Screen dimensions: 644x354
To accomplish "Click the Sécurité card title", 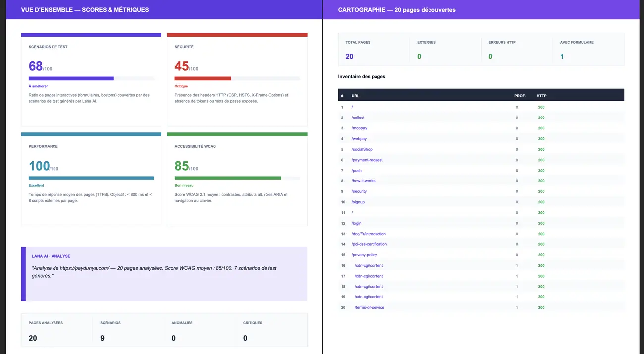I will [184, 47].
